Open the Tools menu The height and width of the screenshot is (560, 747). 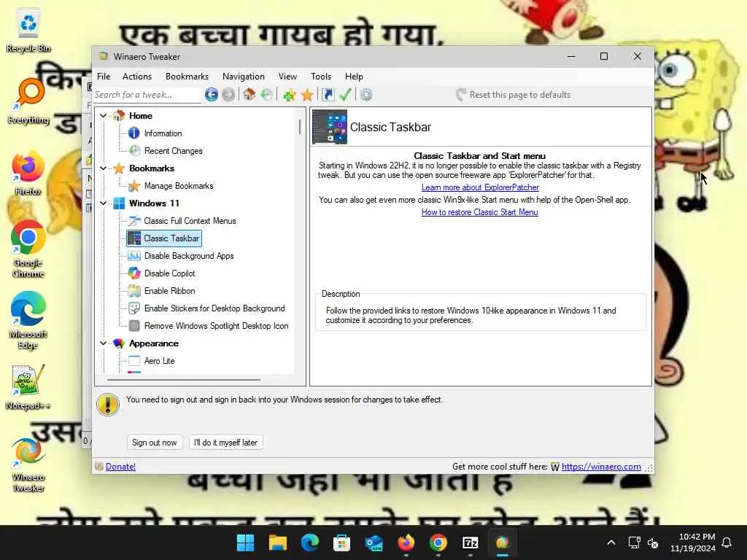pyautogui.click(x=321, y=76)
